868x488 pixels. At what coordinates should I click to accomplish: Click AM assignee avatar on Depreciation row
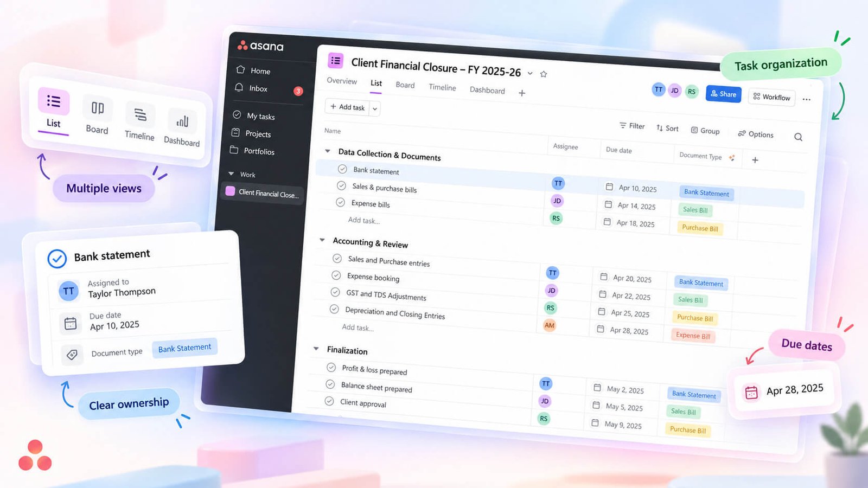(550, 325)
